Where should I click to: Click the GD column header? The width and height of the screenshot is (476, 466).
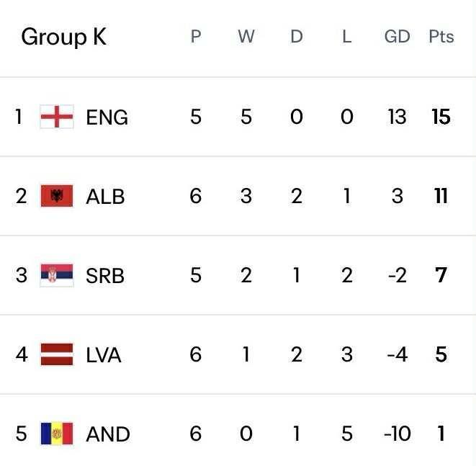point(397,37)
